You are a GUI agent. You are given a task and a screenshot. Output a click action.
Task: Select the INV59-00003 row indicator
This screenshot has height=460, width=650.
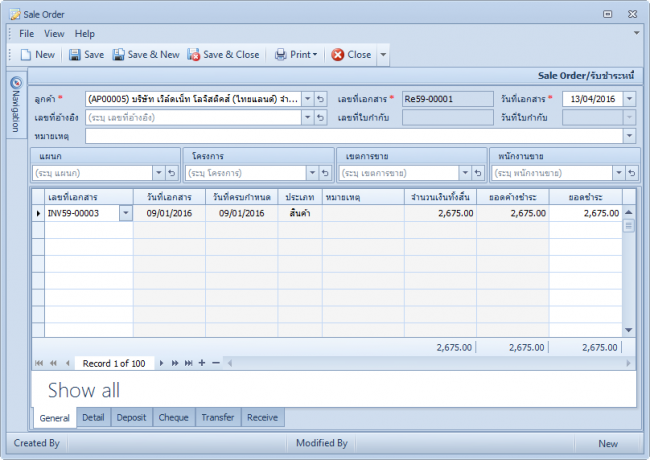click(x=38, y=213)
